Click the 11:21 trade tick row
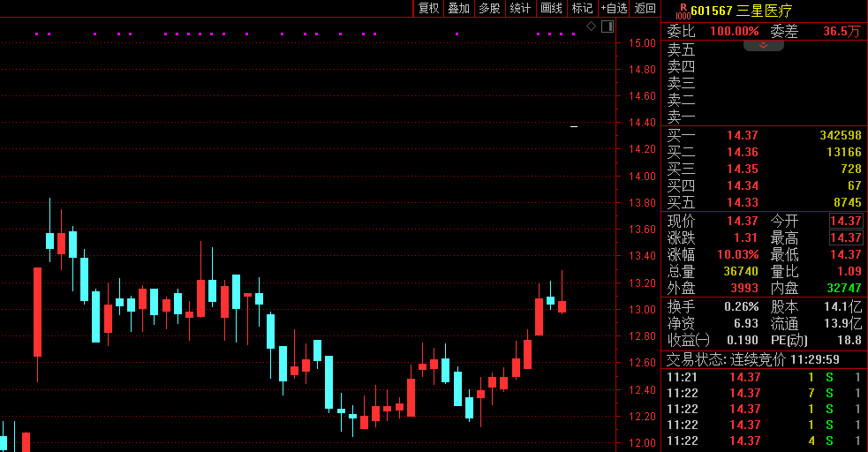 coord(764,377)
